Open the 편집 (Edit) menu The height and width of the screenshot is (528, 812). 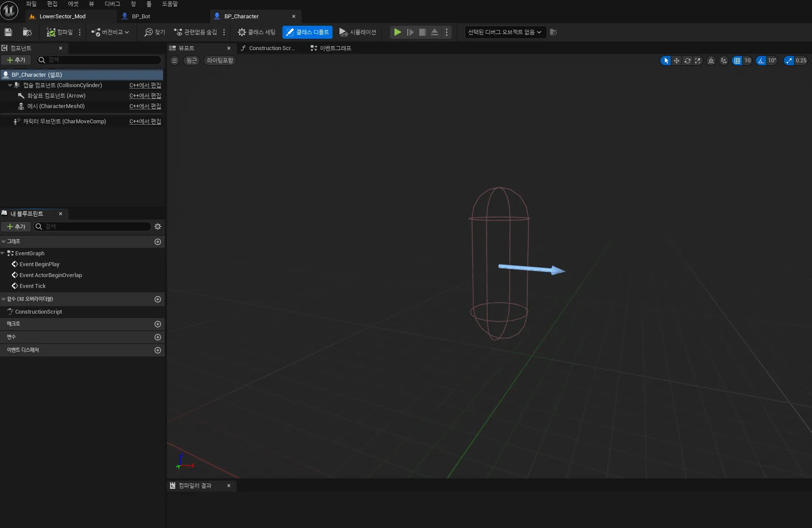(x=52, y=4)
